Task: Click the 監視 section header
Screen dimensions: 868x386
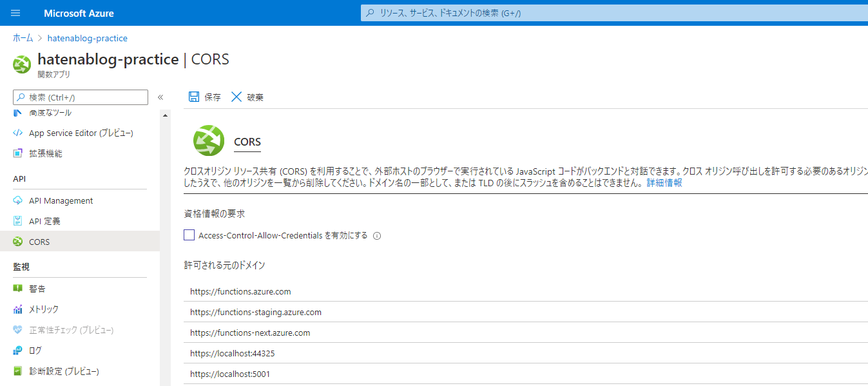Action: [21, 266]
